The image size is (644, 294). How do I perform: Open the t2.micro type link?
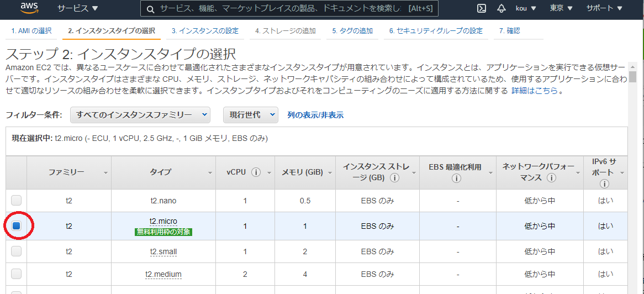point(163,222)
